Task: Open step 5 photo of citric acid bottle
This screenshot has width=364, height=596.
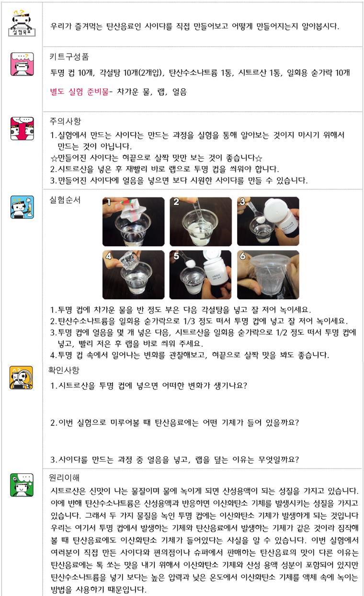Action: [x=200, y=275]
